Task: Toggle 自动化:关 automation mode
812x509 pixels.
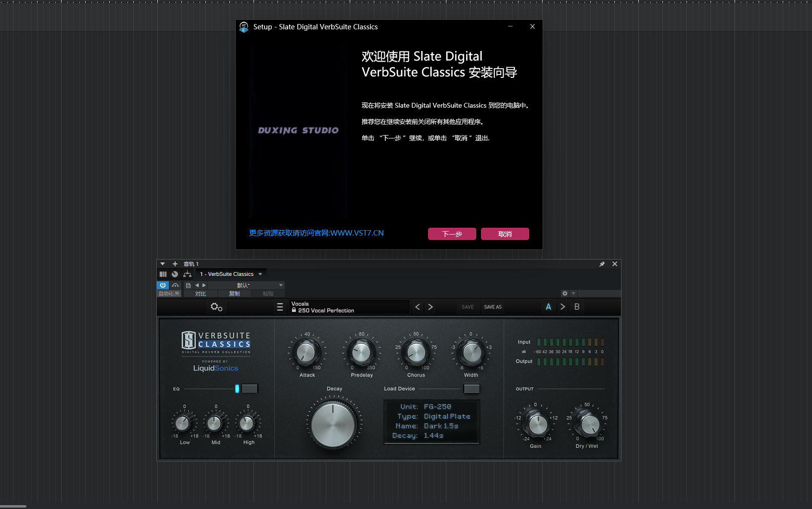Action: [169, 293]
